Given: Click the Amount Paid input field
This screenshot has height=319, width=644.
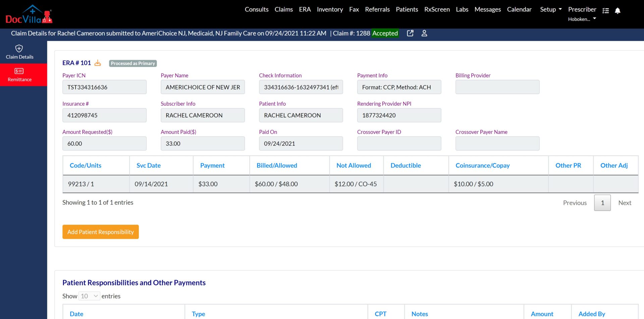Looking at the screenshot, I should pos(203,143).
